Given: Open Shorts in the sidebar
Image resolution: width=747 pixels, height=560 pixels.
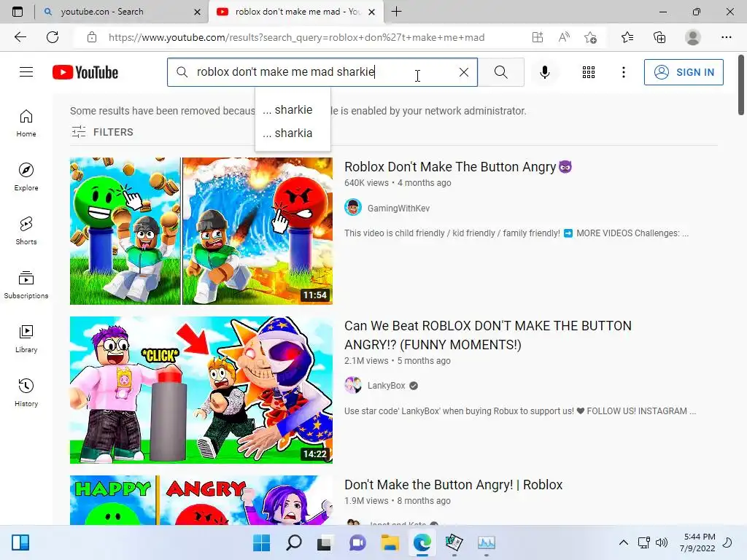Looking at the screenshot, I should tap(26, 231).
